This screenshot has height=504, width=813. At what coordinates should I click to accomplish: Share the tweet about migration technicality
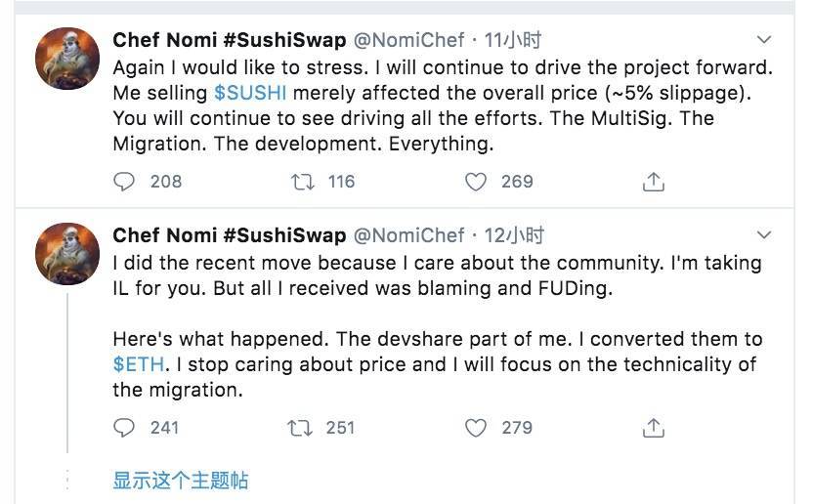tap(654, 427)
